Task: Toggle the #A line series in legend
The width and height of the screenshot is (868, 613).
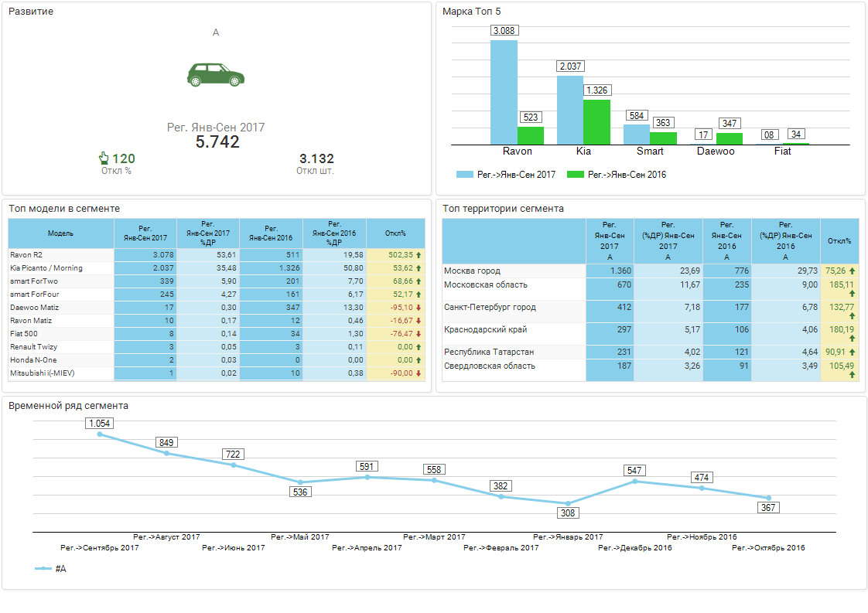Action: [x=51, y=569]
